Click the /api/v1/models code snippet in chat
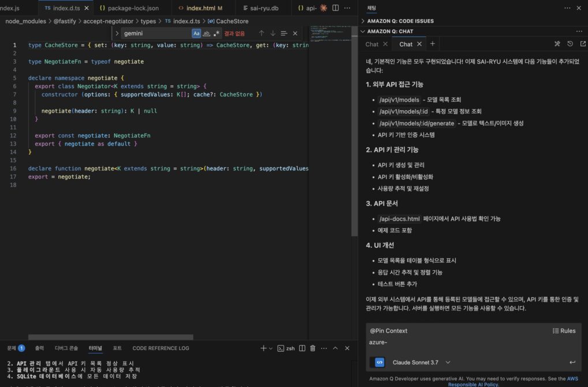 point(399,100)
